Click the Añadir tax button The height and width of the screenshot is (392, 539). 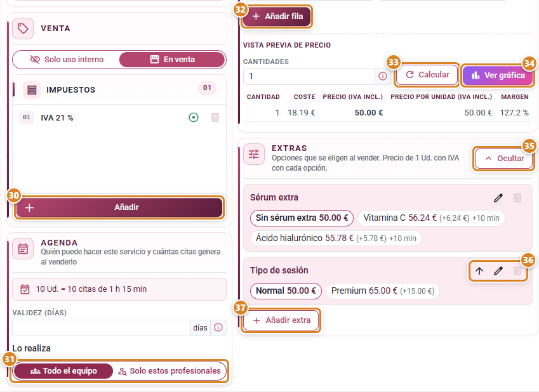[119, 207]
